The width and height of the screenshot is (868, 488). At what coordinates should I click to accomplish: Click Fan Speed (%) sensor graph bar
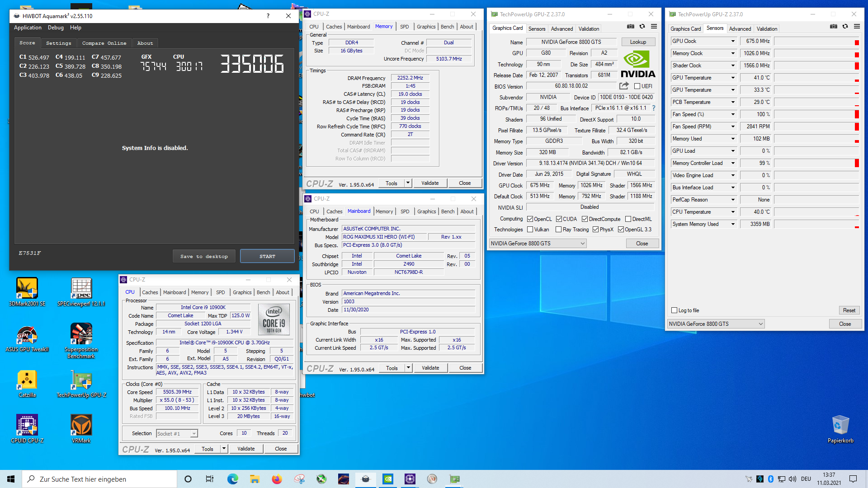[x=816, y=114]
